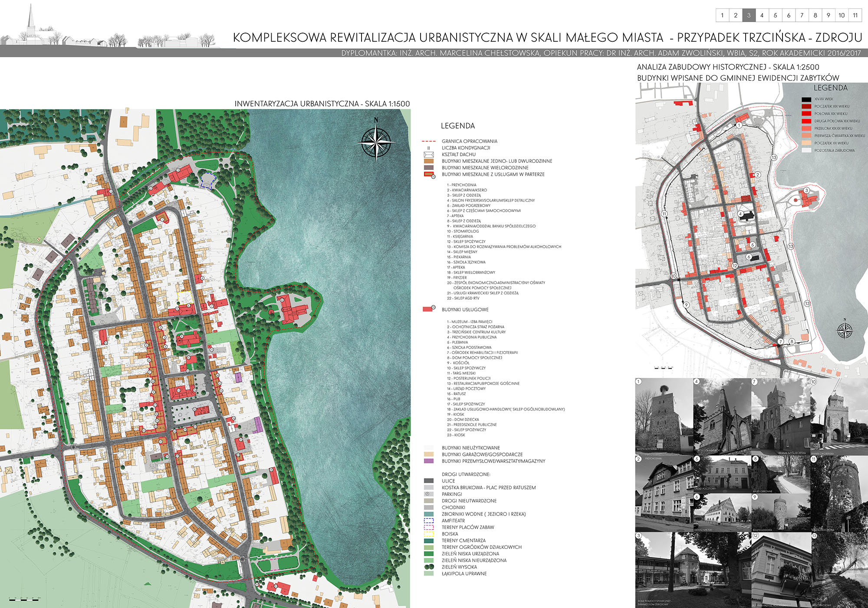Jump to page 7 in the index
The image size is (868, 608).
pyautogui.click(x=802, y=15)
